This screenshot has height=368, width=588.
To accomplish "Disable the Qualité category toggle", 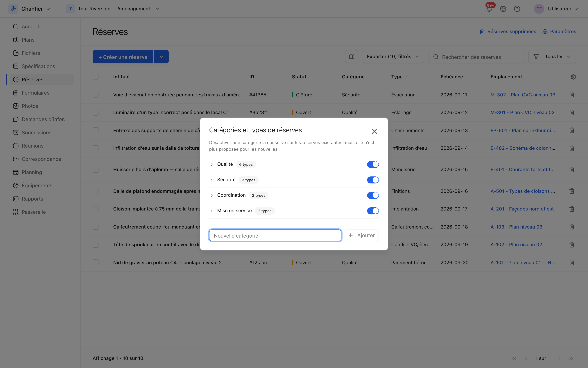I will point(373,164).
